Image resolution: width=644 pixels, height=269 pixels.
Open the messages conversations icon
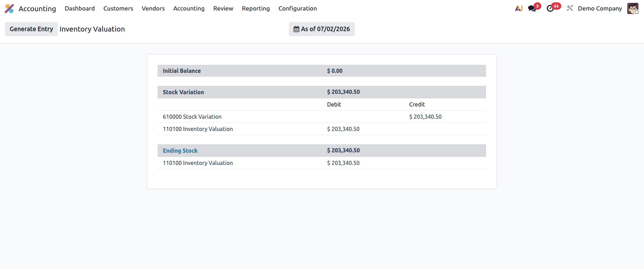tap(532, 8)
